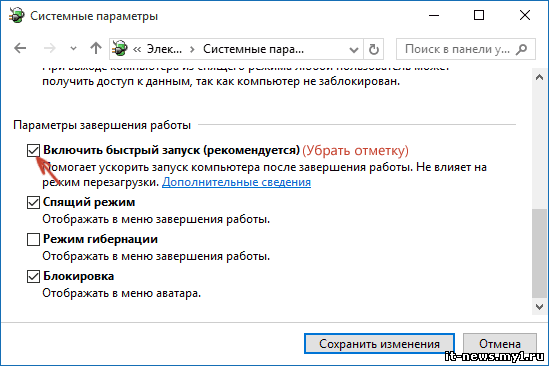549x366 pixels.
Task: Toggle the «Блокировка» checkbox
Action: point(33,277)
